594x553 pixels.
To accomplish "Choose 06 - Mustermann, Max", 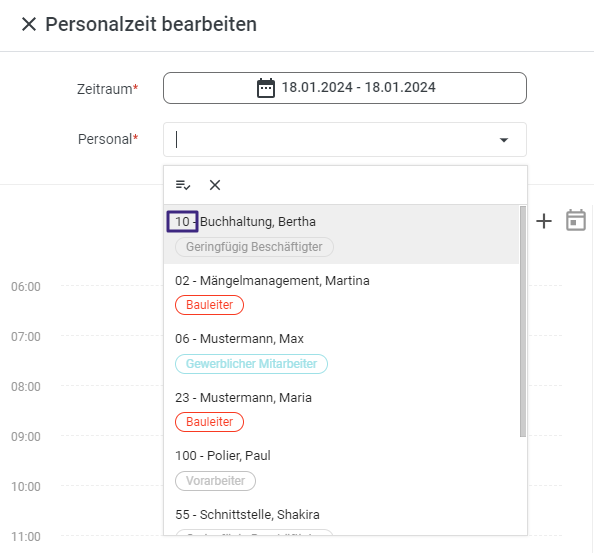I will pos(341,351).
